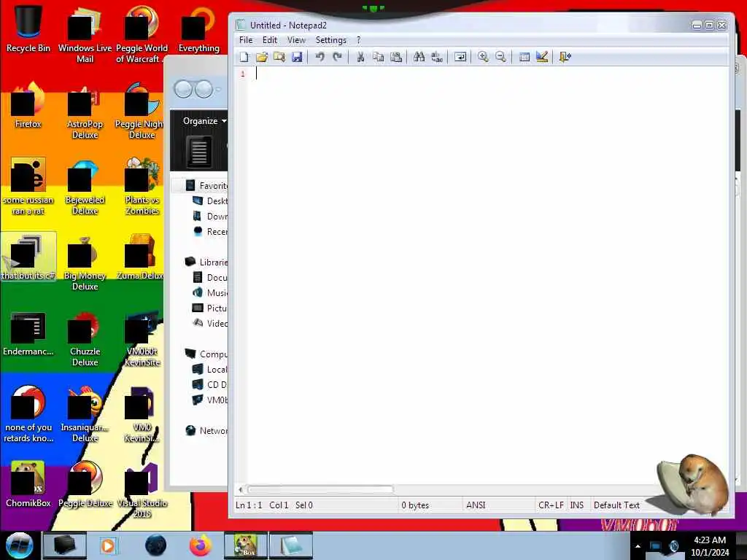Click the Firefox icon on the taskbar
747x560 pixels.
click(x=201, y=545)
